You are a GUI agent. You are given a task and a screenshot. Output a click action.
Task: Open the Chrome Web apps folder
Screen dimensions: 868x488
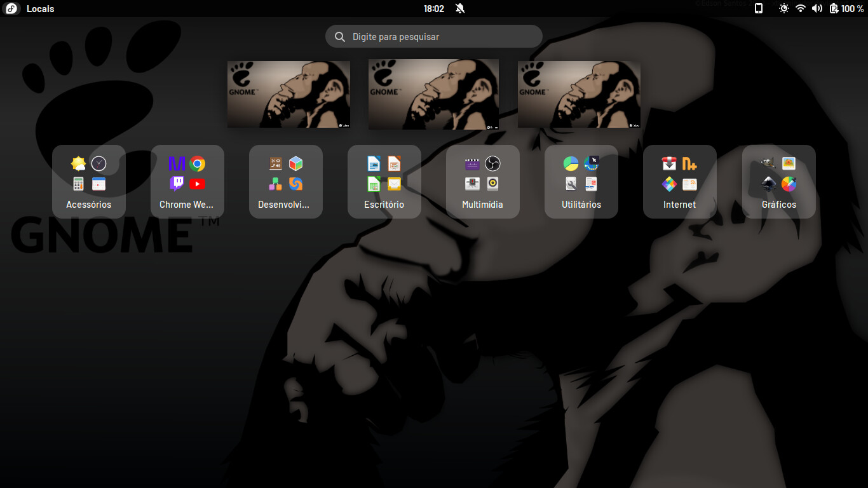[x=187, y=182]
